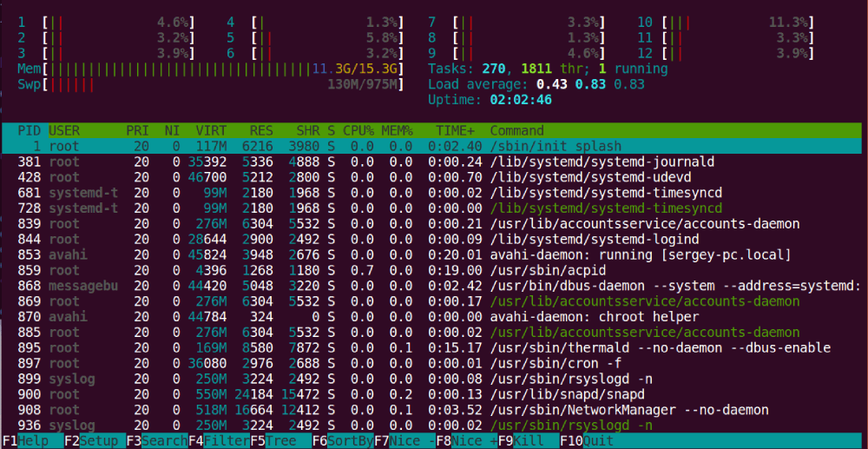This screenshot has width=868, height=449.
Task: Sort by the NI column header
Action: tap(172, 130)
